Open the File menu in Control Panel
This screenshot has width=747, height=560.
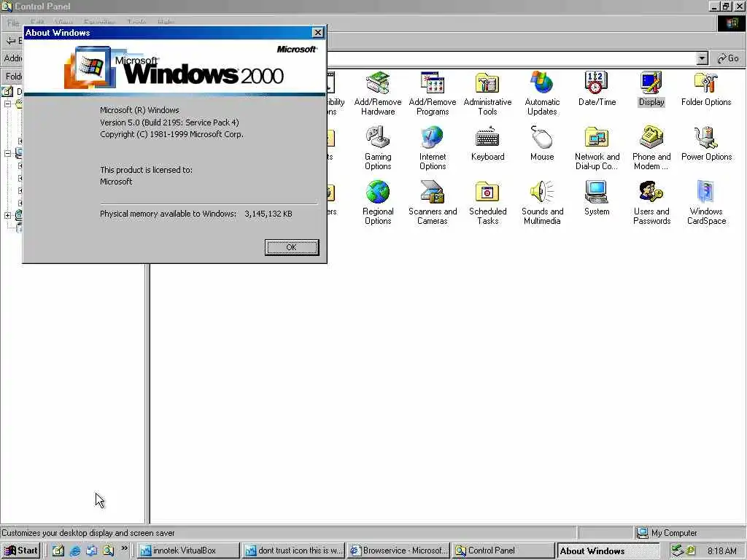[x=13, y=23]
